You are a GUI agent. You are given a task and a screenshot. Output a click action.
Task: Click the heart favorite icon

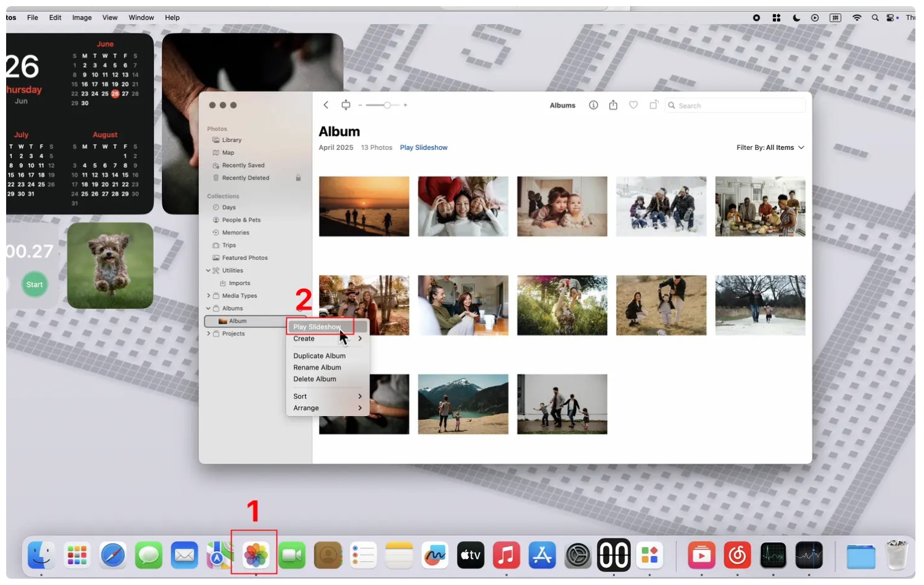click(633, 105)
